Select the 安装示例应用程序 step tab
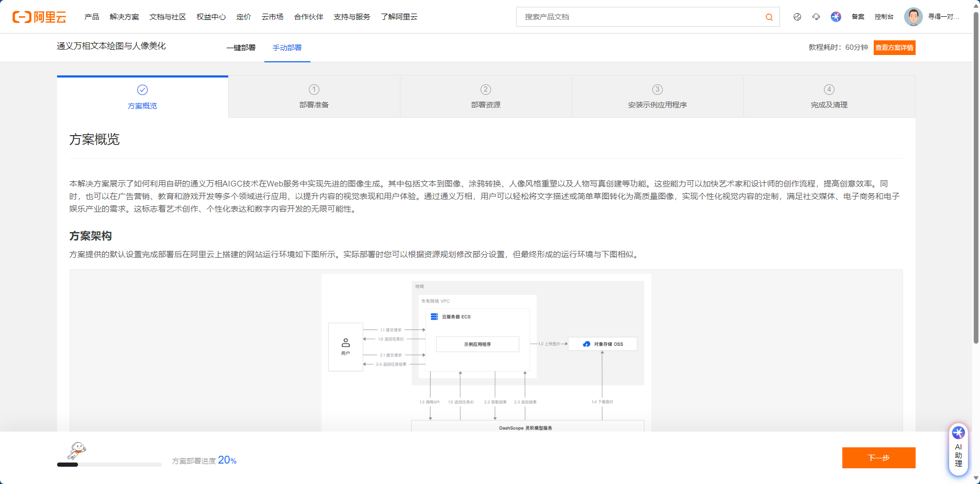Image resolution: width=980 pixels, height=484 pixels. coord(658,97)
